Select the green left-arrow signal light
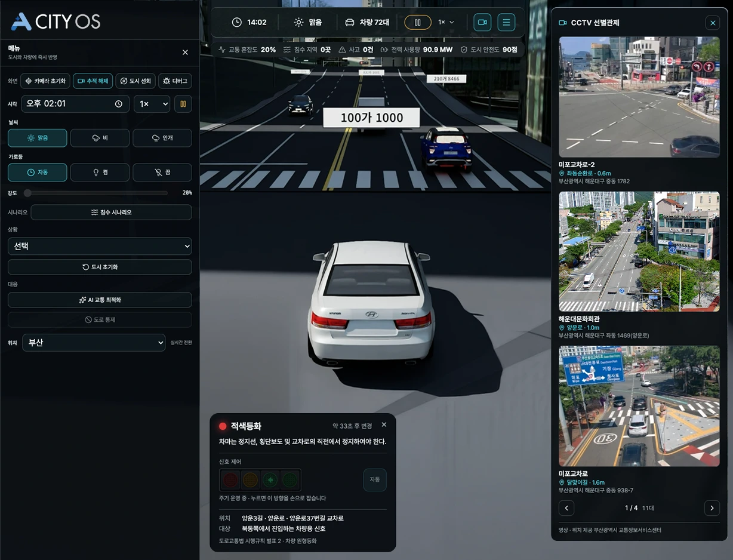The width and height of the screenshot is (733, 560). coord(270,479)
